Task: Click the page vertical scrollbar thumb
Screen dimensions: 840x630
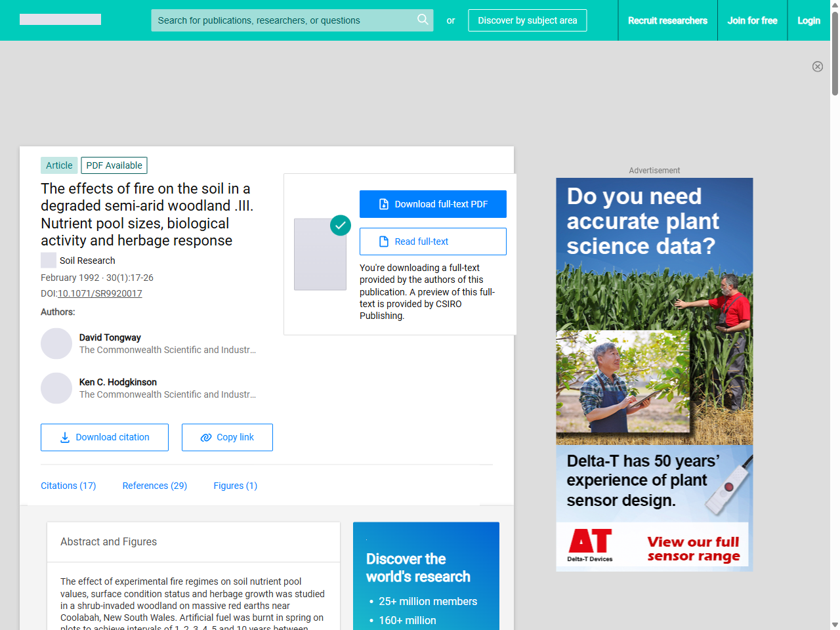Action: (835, 52)
